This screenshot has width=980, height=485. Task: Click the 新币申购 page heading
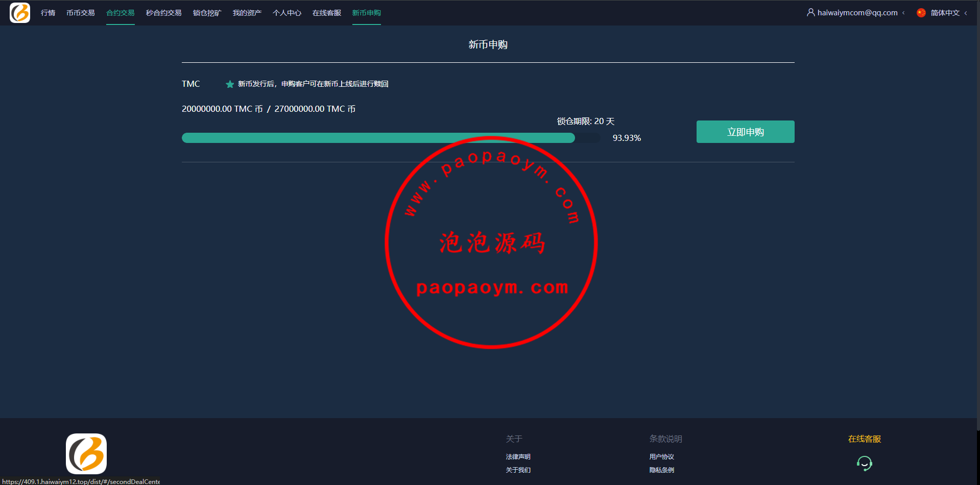[488, 45]
